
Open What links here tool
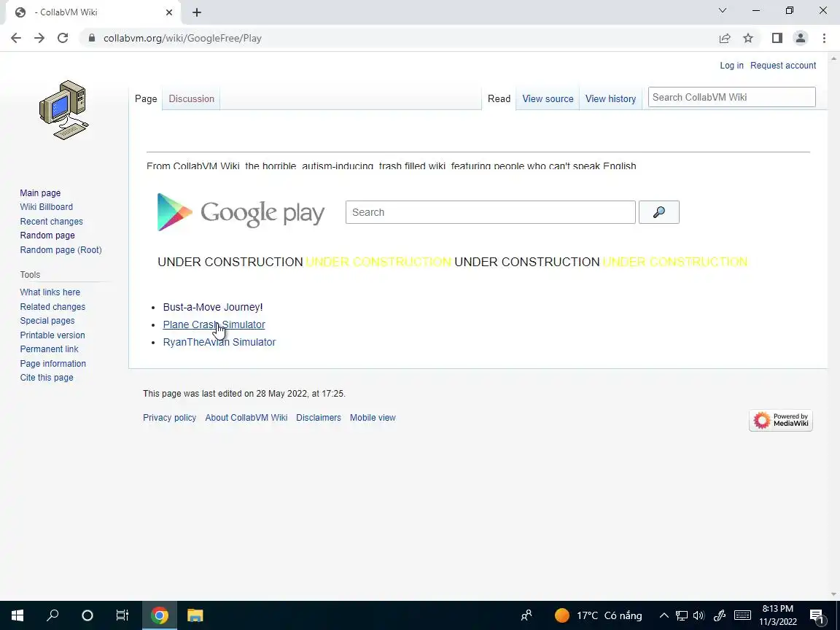[50, 292]
